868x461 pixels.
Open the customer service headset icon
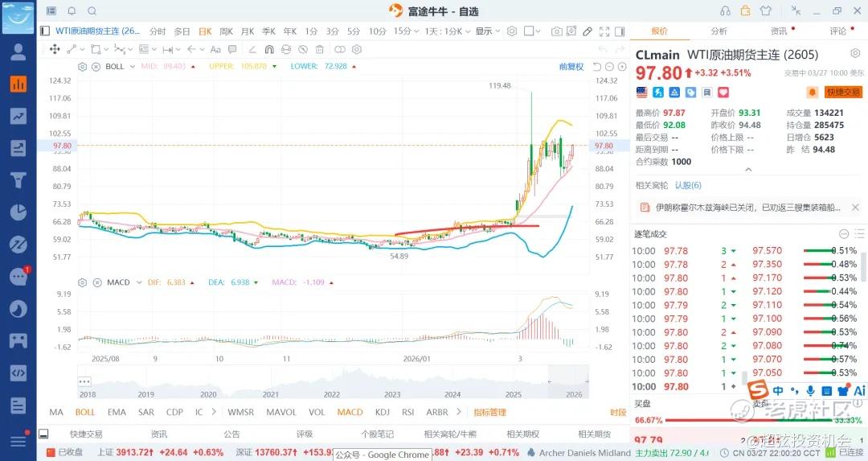coord(725,11)
